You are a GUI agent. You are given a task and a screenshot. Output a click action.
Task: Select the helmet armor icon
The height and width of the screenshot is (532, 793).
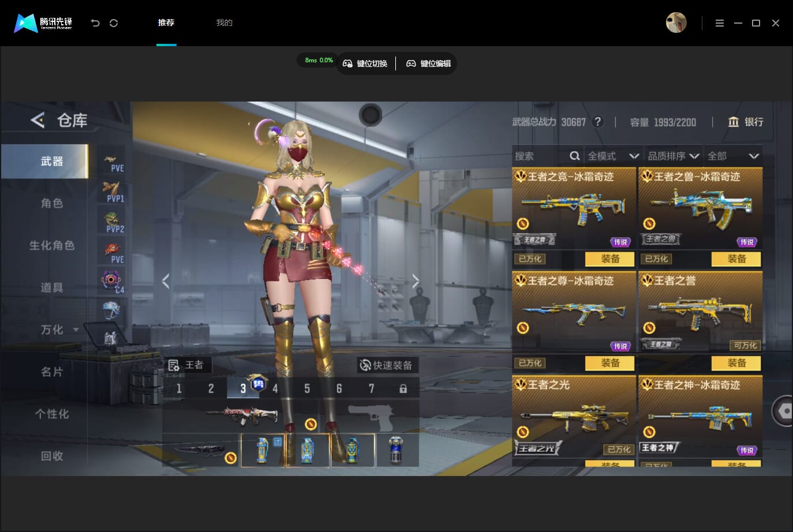point(112,310)
